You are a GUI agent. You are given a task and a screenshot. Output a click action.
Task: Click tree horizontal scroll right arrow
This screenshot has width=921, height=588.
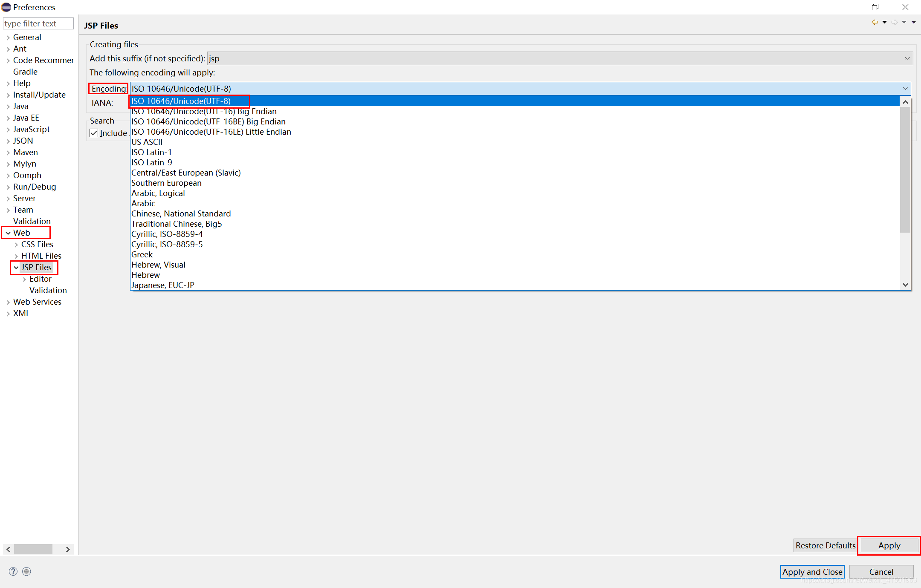[68, 549]
